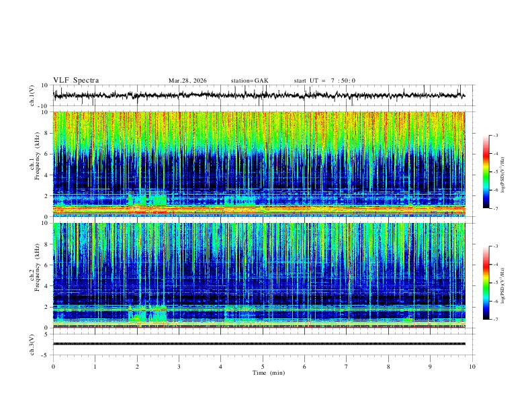Screen dimensions: 532x411
Task: Click the '-6' label on ch.2 colorbar
Action: tap(495, 301)
